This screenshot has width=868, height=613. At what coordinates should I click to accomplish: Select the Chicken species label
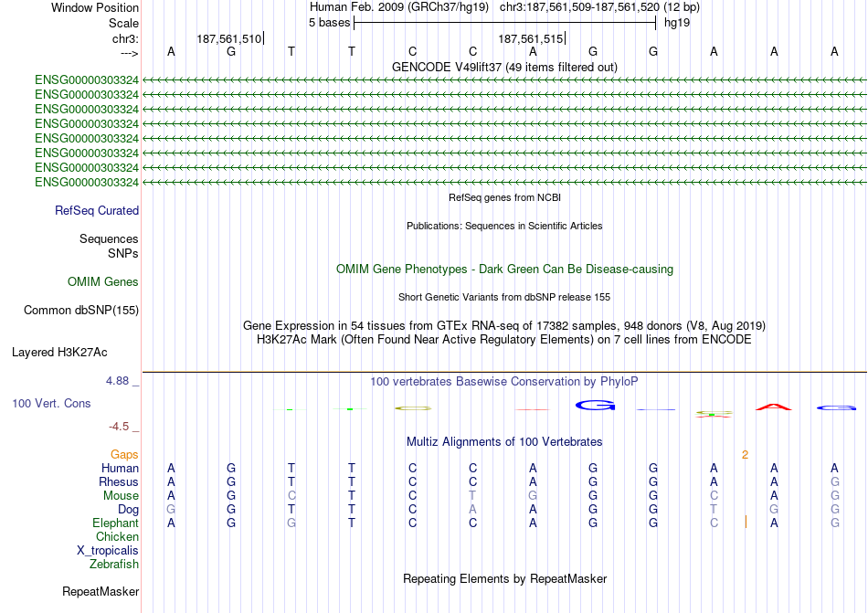click(117, 536)
